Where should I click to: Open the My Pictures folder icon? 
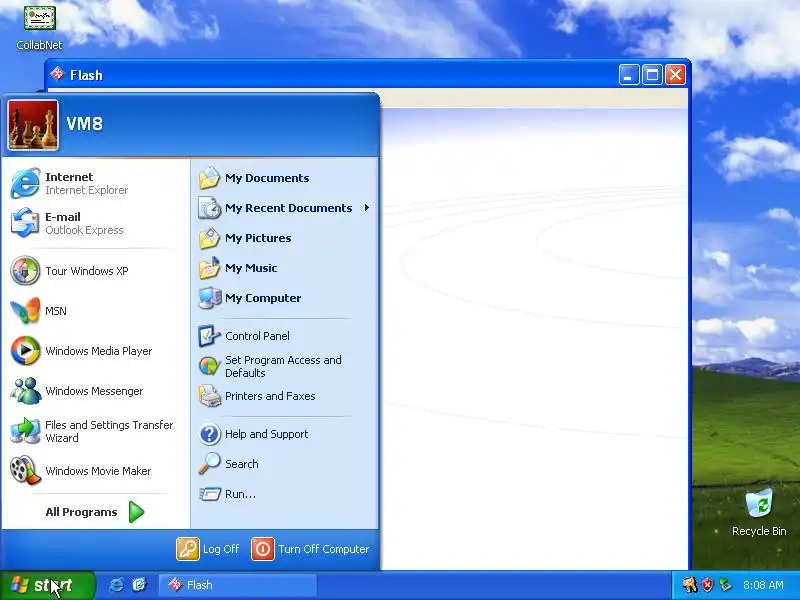[x=209, y=238]
